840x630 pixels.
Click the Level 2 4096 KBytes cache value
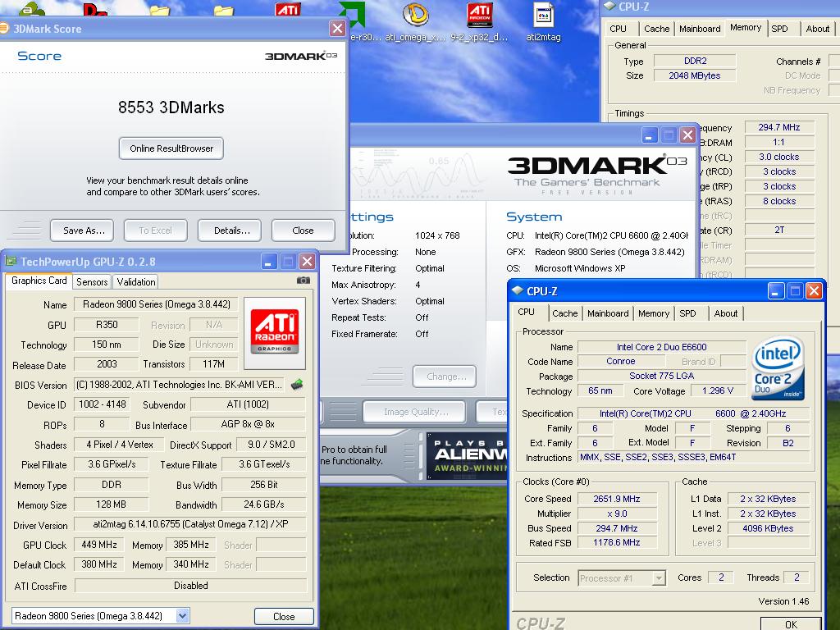click(768, 528)
